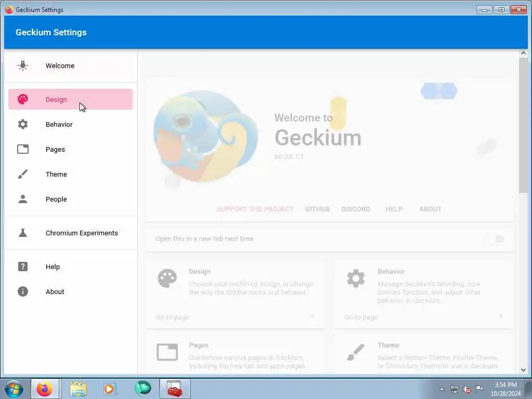
Task: Click the gear icon on Behavior card
Action: pyautogui.click(x=356, y=278)
